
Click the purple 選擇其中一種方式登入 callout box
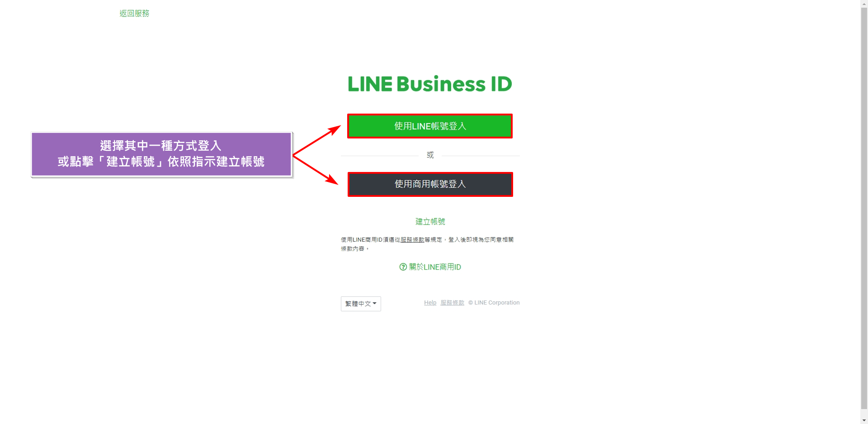(x=161, y=154)
